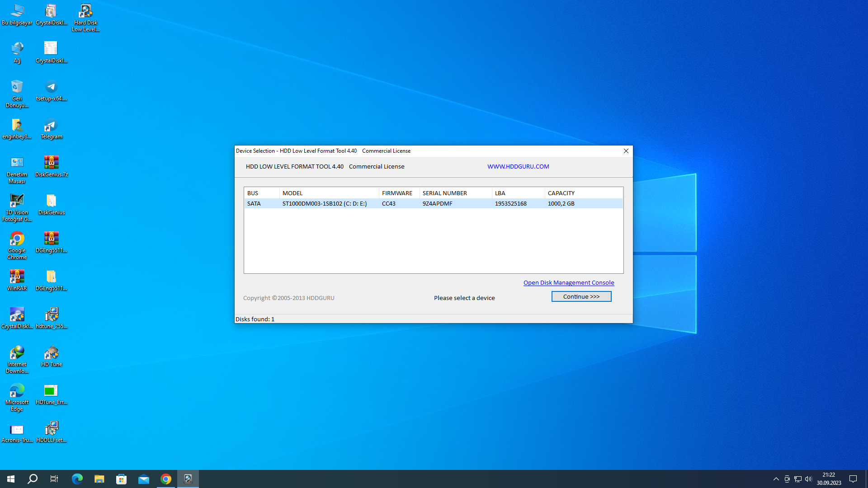The image size is (868, 488).
Task: Expand the hidden system tray icons
Action: coord(776,479)
